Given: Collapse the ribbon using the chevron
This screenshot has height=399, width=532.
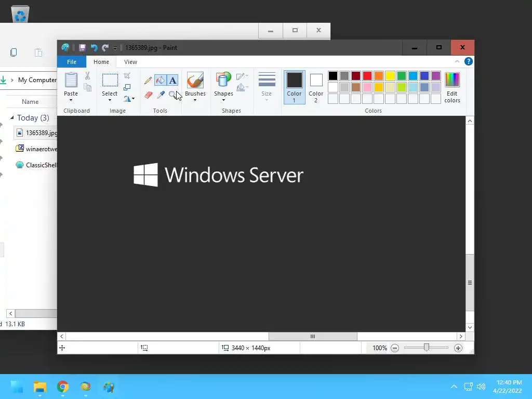Looking at the screenshot, I should [457, 61].
